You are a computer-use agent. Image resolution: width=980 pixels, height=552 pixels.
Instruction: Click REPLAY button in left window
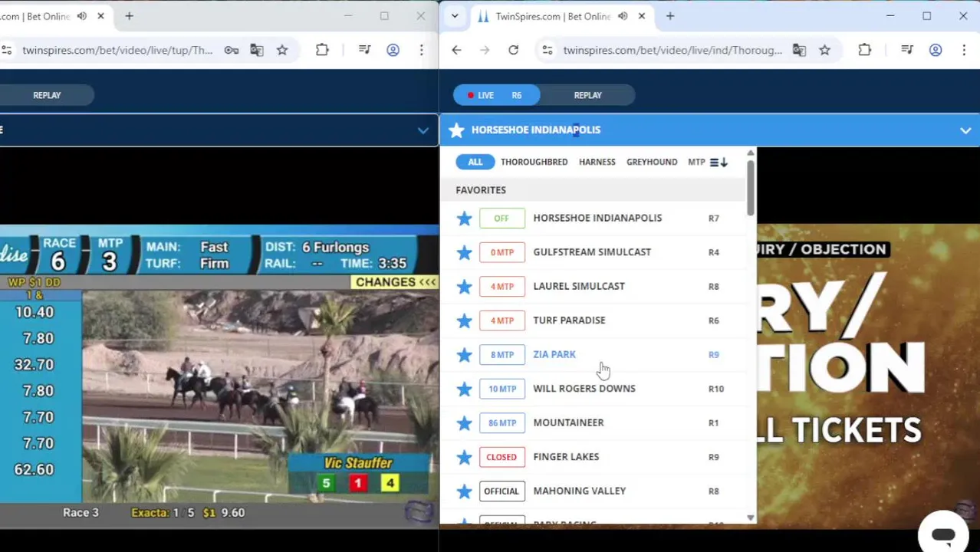point(47,95)
